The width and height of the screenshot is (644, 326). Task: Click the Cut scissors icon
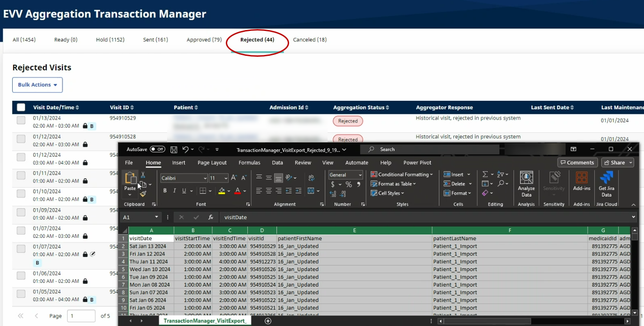point(143,175)
